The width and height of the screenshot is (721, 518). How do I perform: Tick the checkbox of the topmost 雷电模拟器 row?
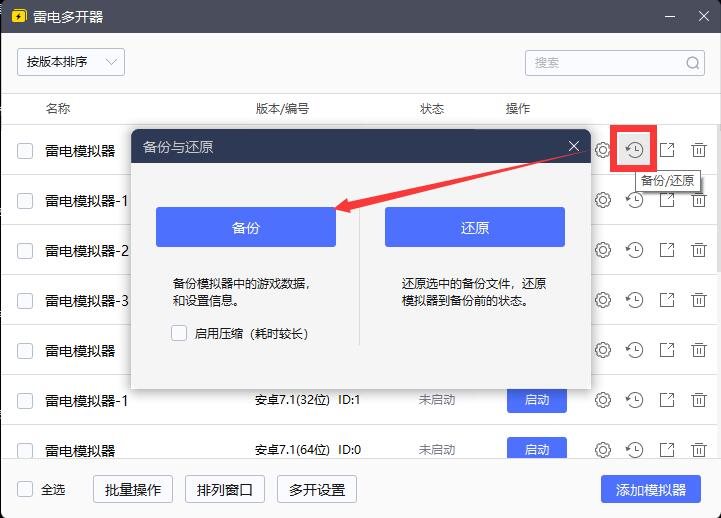point(25,151)
